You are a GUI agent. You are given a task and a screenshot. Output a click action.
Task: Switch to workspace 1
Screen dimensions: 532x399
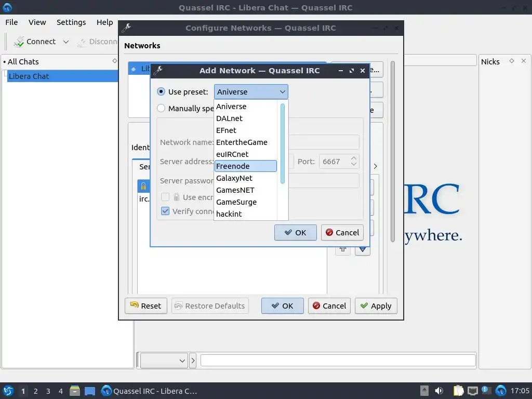click(x=23, y=391)
